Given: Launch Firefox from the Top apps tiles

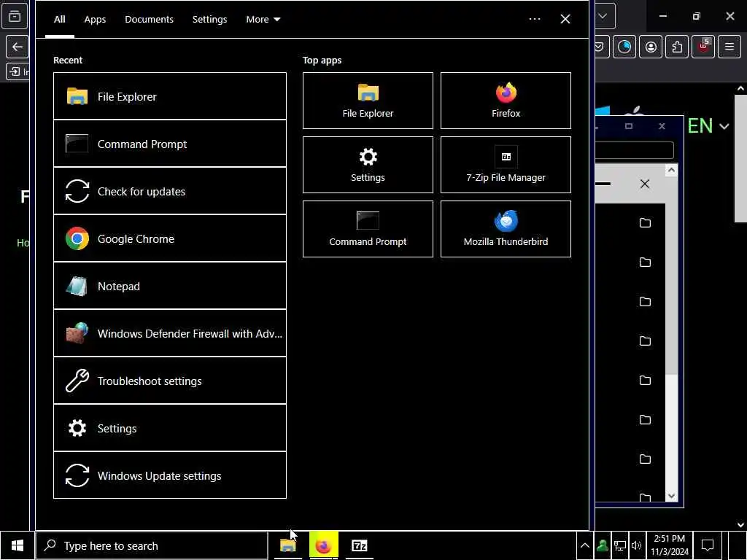Looking at the screenshot, I should (x=506, y=101).
